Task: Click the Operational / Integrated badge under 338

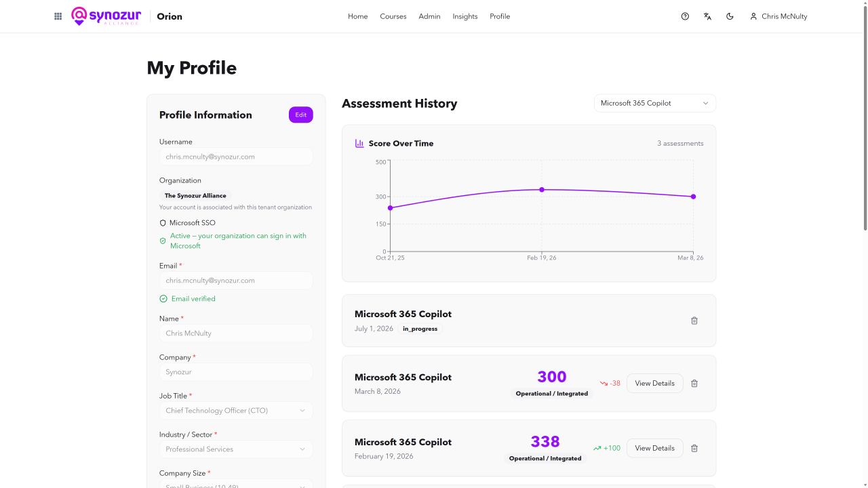Action: (x=545, y=459)
